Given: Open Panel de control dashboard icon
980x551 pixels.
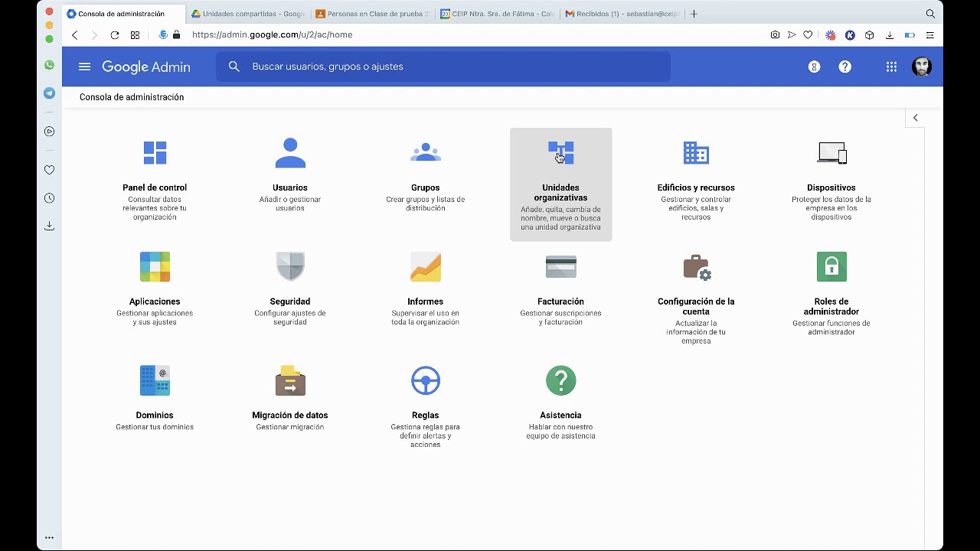Looking at the screenshot, I should (x=155, y=152).
